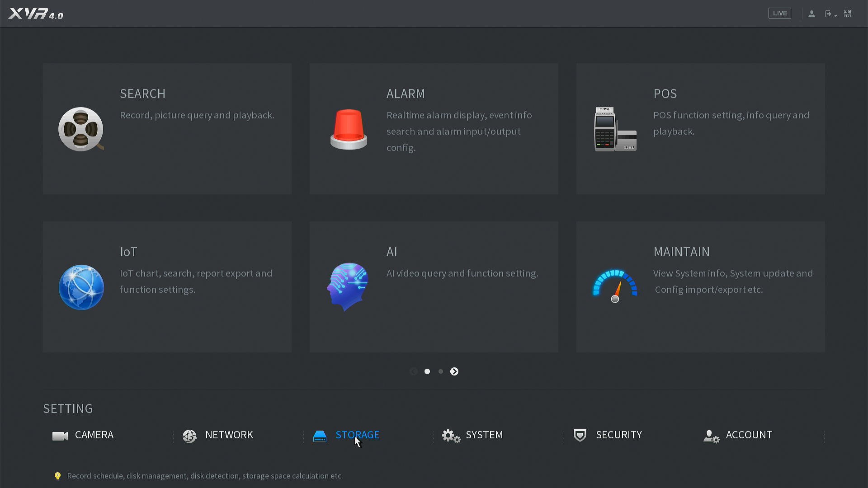Click the AI tile title
The width and height of the screenshot is (868, 488).
point(392,252)
